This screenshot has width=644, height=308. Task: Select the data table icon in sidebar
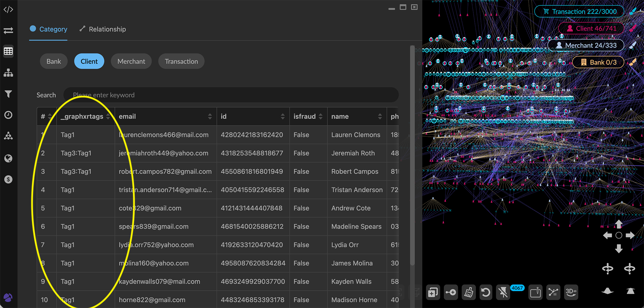click(x=8, y=51)
